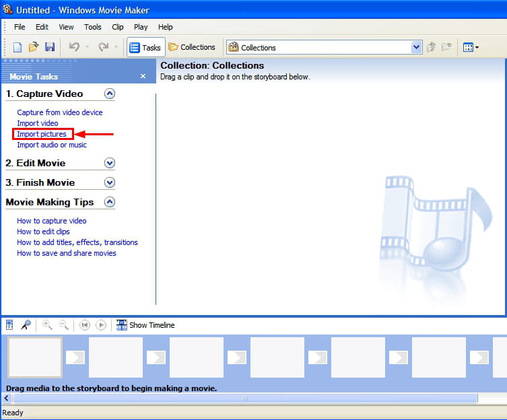The width and height of the screenshot is (507, 420).
Task: Open the Redo history dropdown arrow
Action: [116, 47]
